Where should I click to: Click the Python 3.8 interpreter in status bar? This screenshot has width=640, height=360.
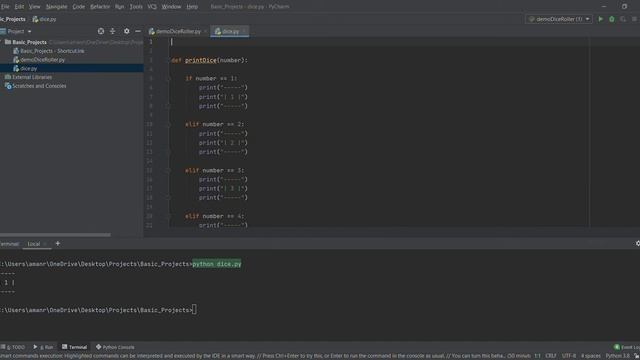pos(617,356)
